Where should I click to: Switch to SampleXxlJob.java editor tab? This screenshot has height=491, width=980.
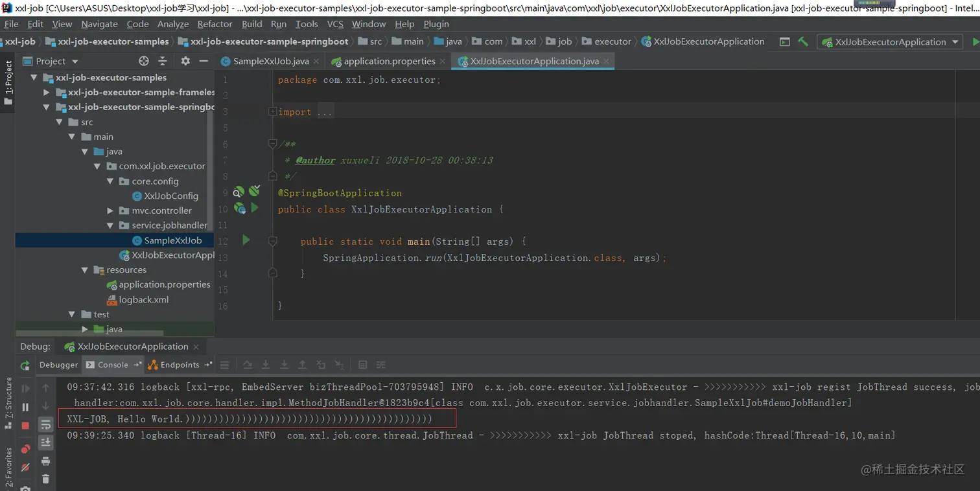coord(270,61)
